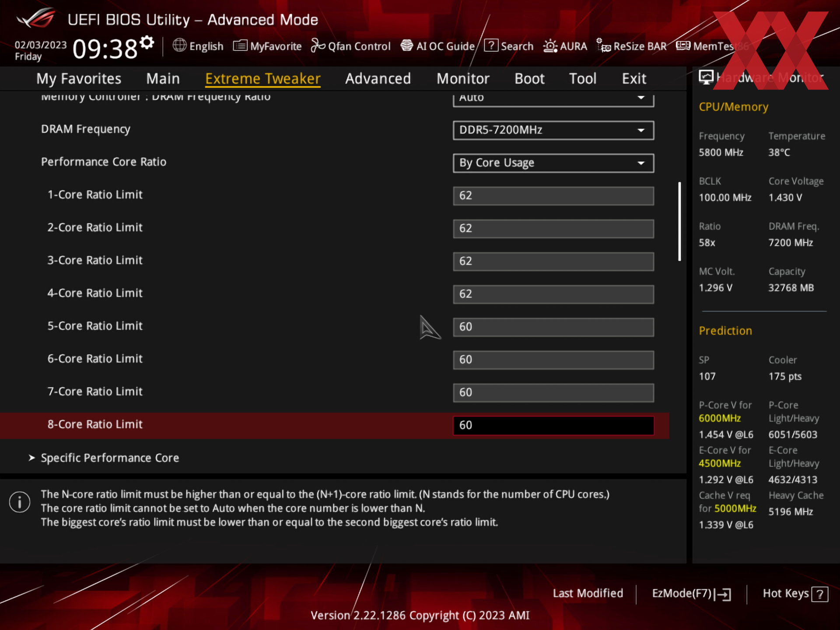This screenshot has height=630, width=840.
Task: Open Qfan Control fan icon
Action: pyautogui.click(x=318, y=45)
